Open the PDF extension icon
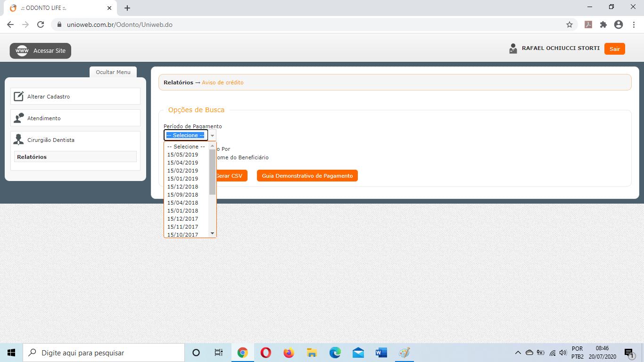Screen dimensions: 644x362 coord(588,25)
